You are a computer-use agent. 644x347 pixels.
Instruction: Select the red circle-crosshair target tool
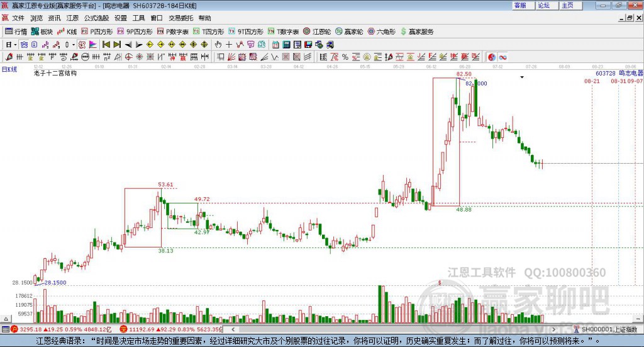click(128, 57)
